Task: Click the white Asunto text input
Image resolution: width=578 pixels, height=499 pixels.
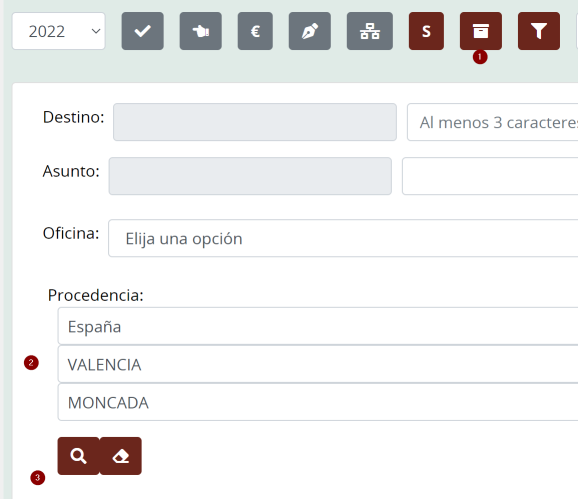Action: pos(490,176)
